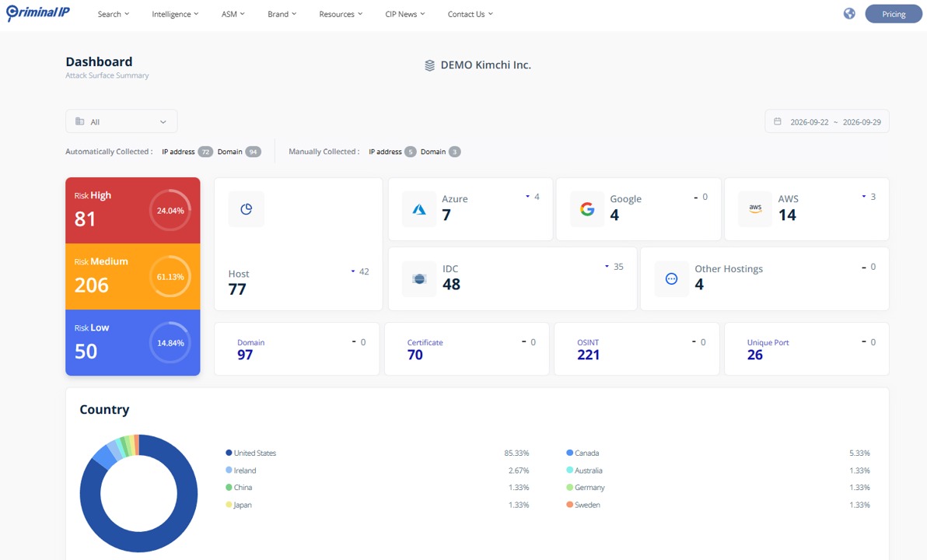Select the Australia legend entry
This screenshot has height=560, width=927.
[584, 471]
